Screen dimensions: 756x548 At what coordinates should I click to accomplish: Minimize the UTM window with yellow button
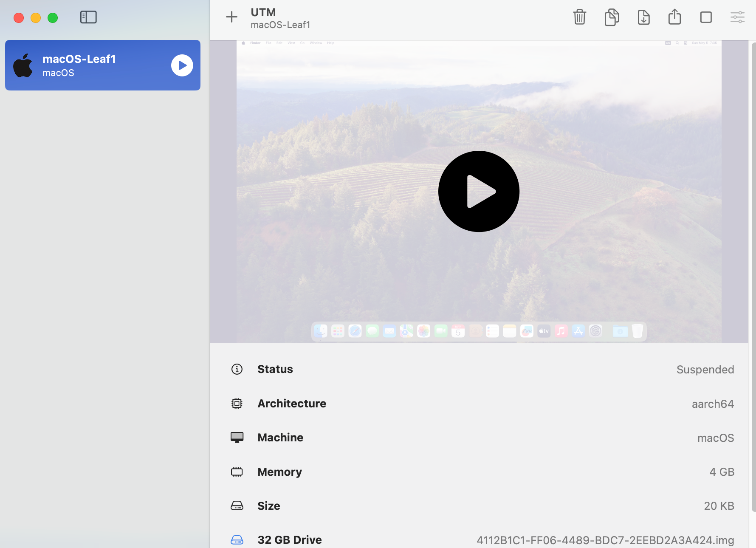[x=36, y=18]
